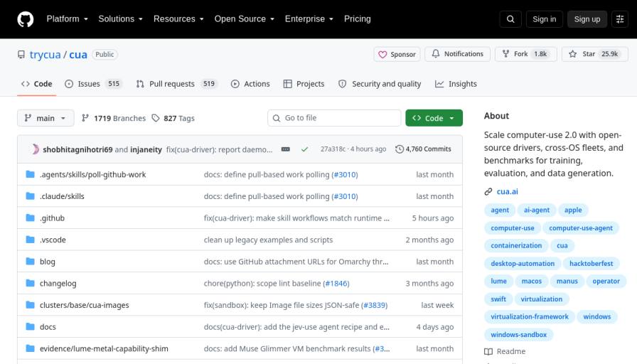Click the Go to file search field
The height and width of the screenshot is (364, 637).
pos(334,118)
